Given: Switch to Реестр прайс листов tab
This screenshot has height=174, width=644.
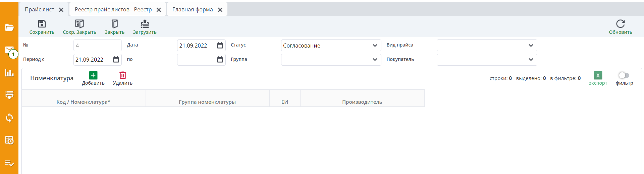Looking at the screenshot, I should click(x=113, y=9).
